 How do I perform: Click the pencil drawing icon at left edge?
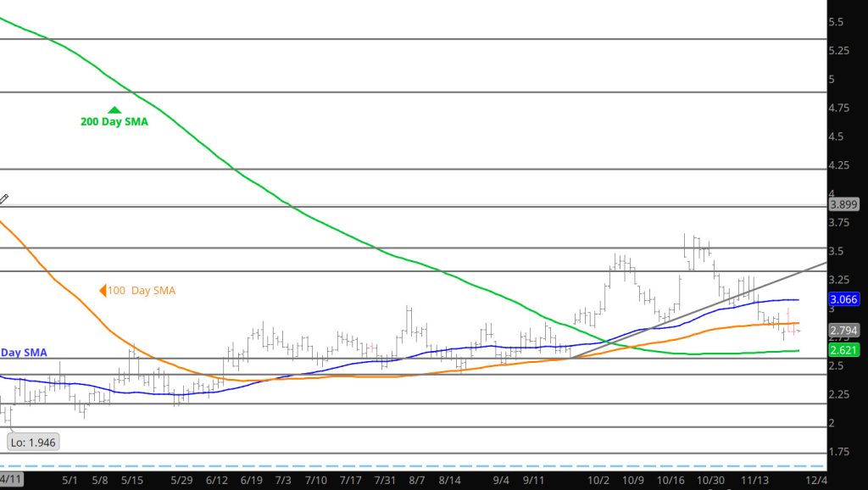pos(3,199)
